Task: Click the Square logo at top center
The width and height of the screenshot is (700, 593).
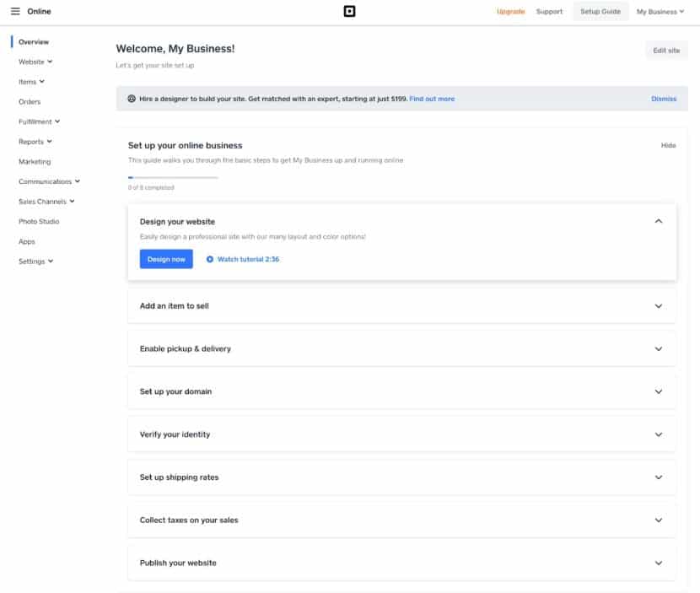Action: coord(349,11)
